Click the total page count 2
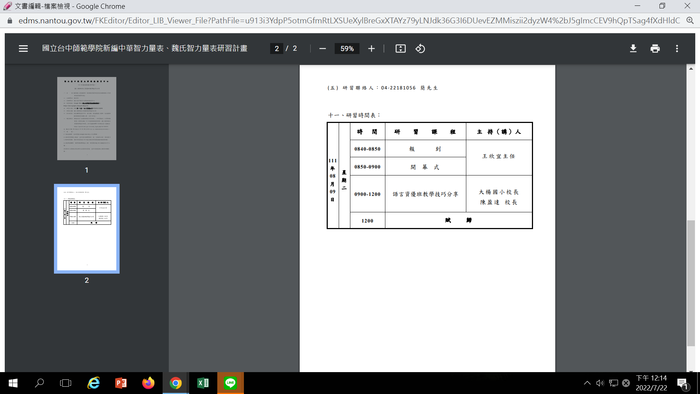Screen dimensions: 700x394 (x=295, y=49)
